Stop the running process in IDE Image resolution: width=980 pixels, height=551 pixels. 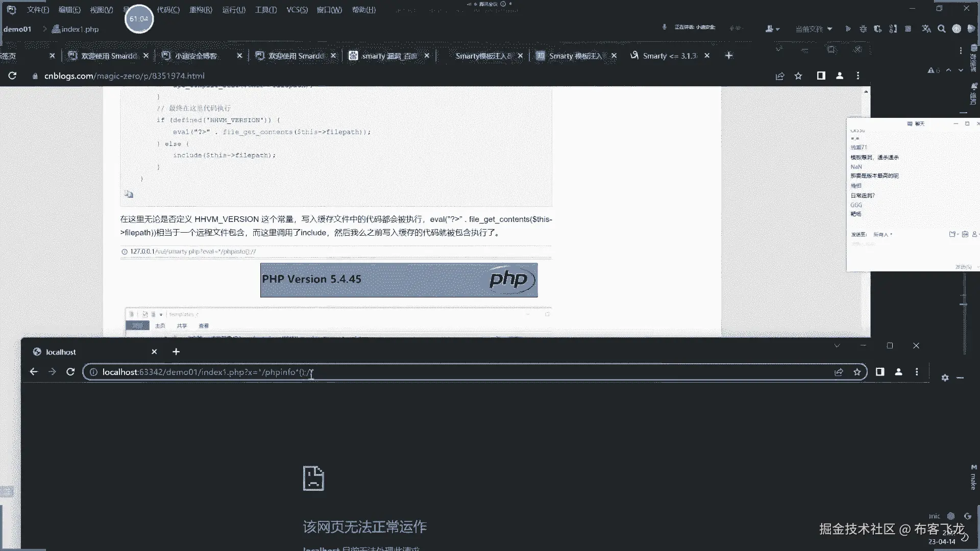click(908, 29)
